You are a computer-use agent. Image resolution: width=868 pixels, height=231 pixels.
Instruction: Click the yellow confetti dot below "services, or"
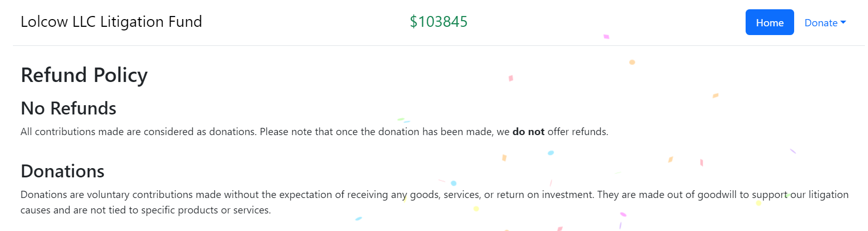[476, 209]
